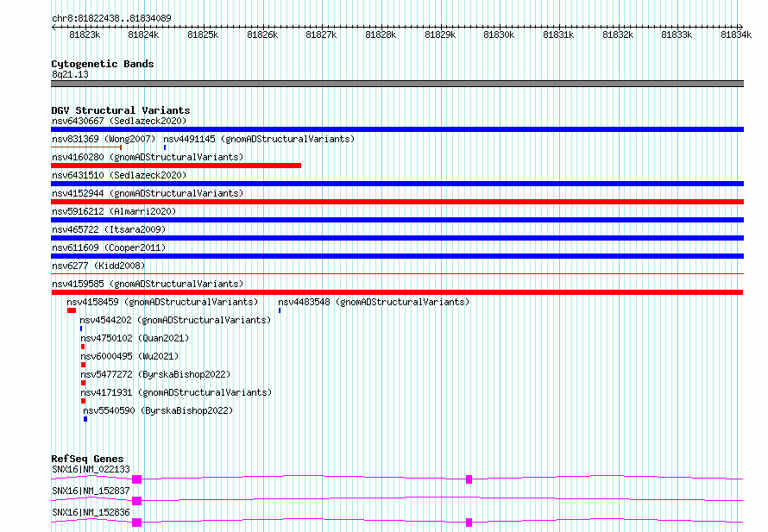Open nsv6431510 (Sedlazeck2020) label
The image size is (768, 532).
(119, 175)
